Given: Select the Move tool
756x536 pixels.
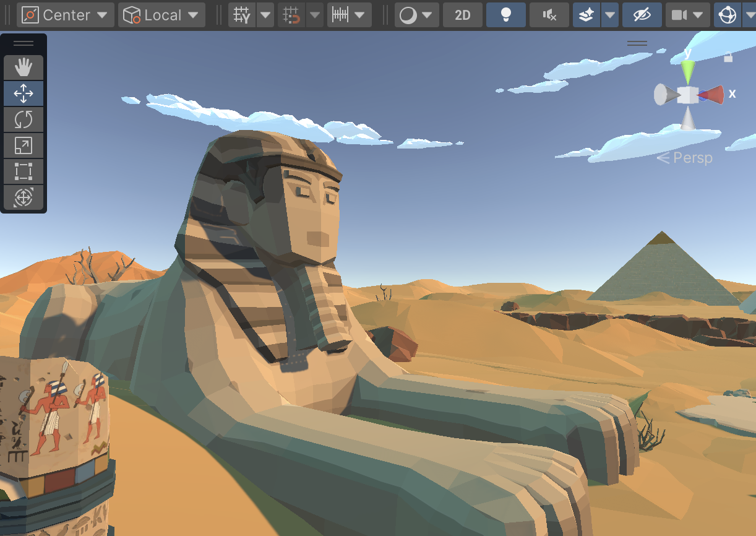Looking at the screenshot, I should pyautogui.click(x=24, y=93).
